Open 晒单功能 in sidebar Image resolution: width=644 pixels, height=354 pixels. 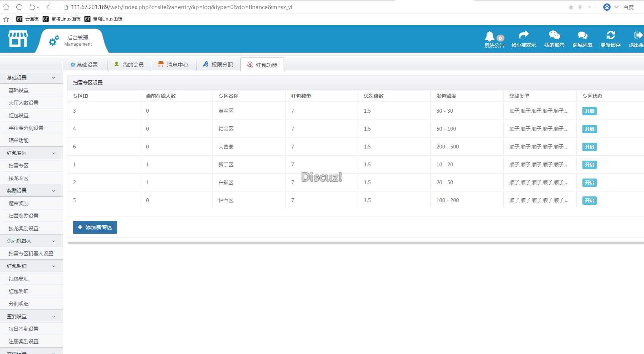pyautogui.click(x=19, y=140)
